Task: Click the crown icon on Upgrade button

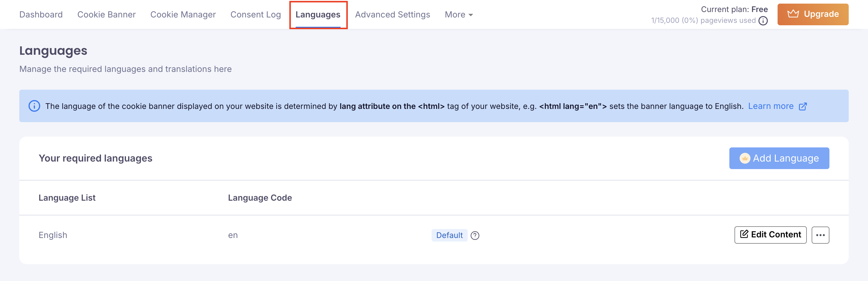Action: [x=794, y=14]
